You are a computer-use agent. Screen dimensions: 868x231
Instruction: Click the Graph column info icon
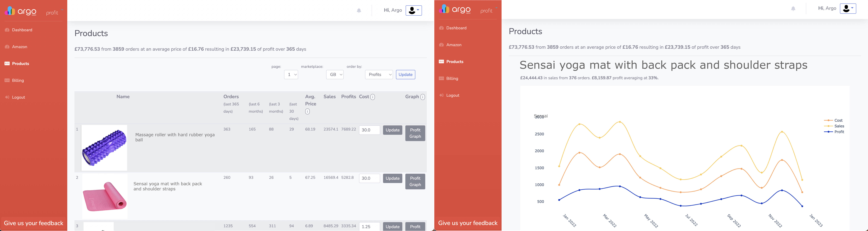[x=423, y=97]
